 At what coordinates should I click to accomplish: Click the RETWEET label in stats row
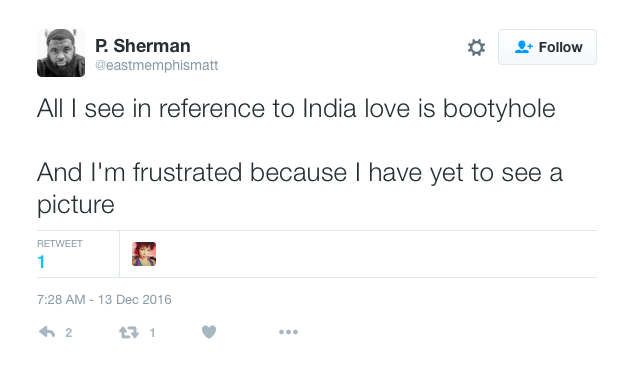pyautogui.click(x=60, y=244)
